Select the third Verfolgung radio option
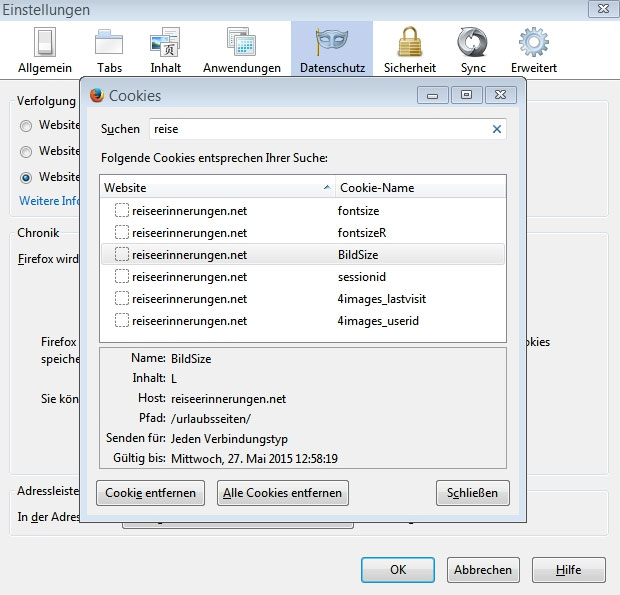This screenshot has height=595, width=620. click(x=26, y=177)
